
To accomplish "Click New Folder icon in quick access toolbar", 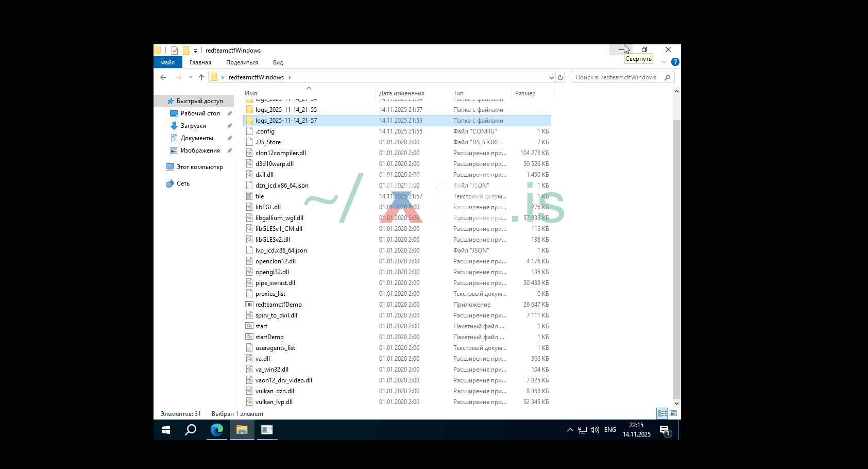I will click(186, 51).
